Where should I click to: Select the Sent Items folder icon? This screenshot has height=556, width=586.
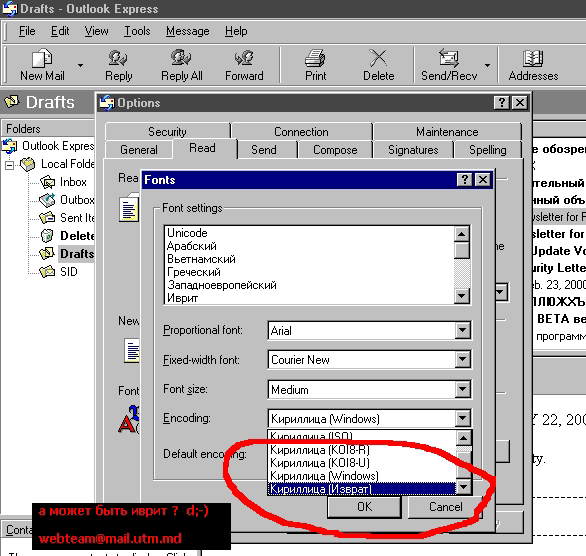pyautogui.click(x=47, y=217)
